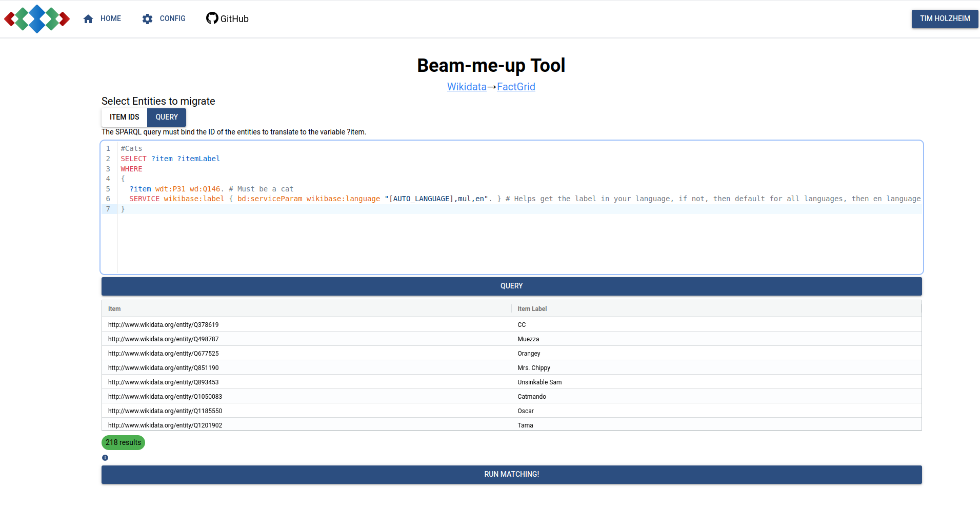Open the HOME navigation item
Image resolution: width=980 pixels, height=506 pixels.
[102, 19]
